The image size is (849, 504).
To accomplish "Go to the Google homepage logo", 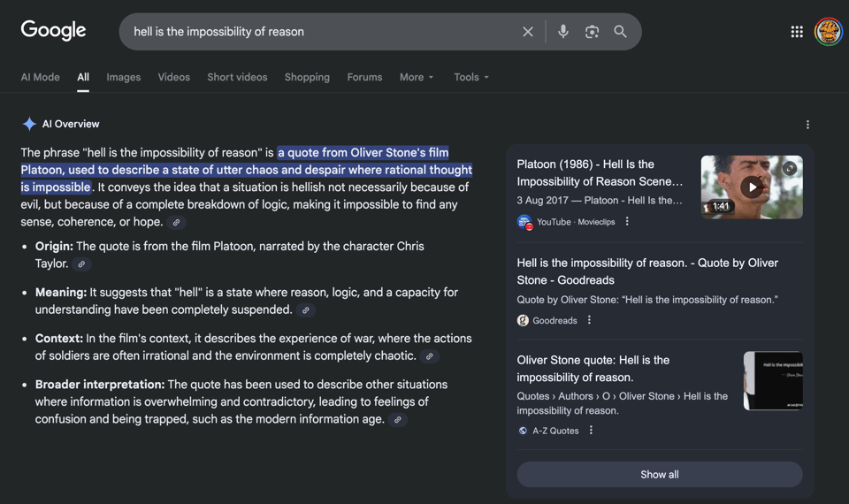I will click(x=54, y=31).
